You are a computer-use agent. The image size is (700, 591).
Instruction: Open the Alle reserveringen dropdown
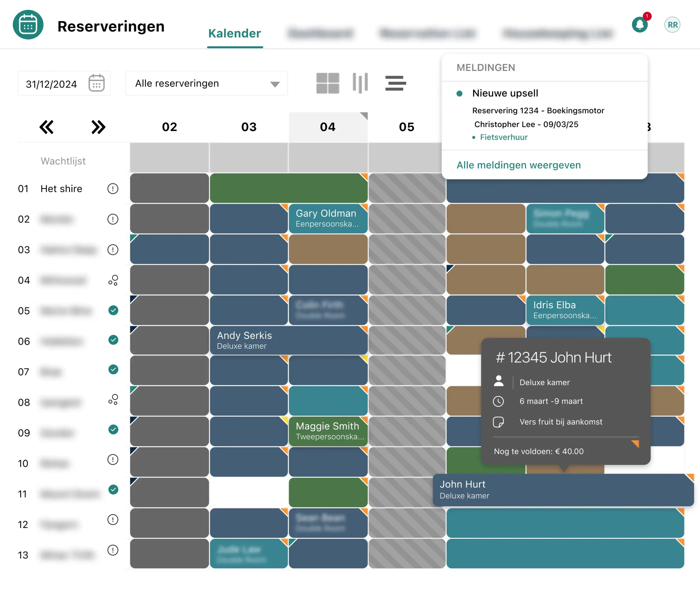coord(206,83)
